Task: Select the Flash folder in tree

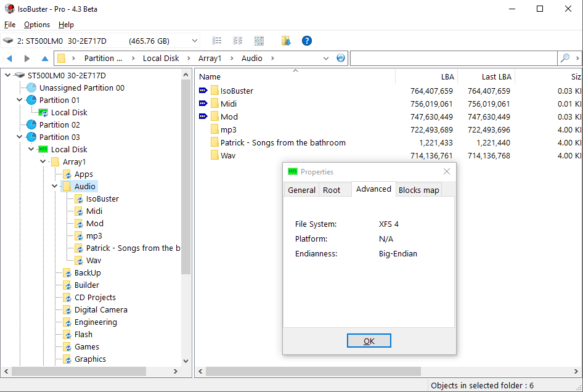Action: (x=83, y=334)
